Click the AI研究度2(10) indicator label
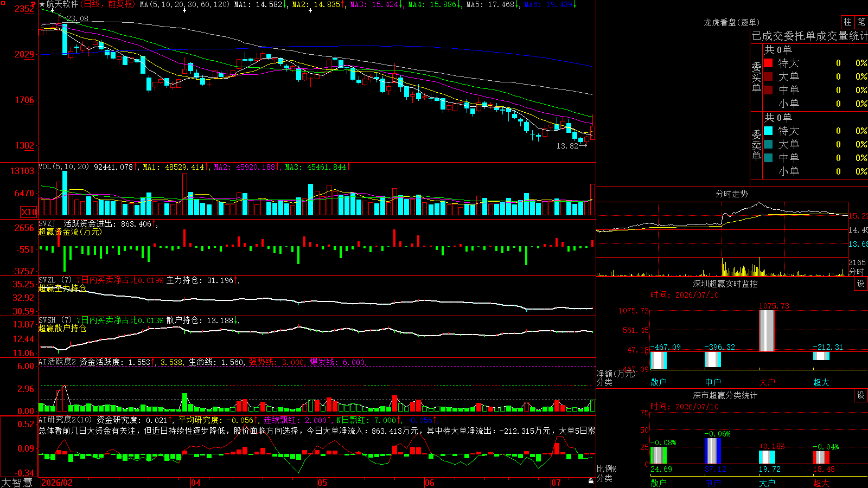 [x=65, y=420]
